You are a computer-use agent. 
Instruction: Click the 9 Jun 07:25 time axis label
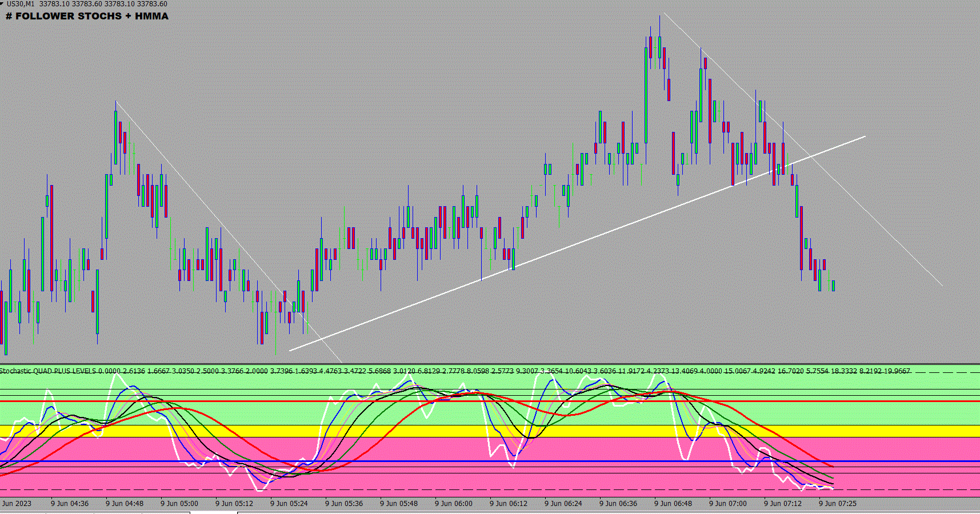click(838, 504)
